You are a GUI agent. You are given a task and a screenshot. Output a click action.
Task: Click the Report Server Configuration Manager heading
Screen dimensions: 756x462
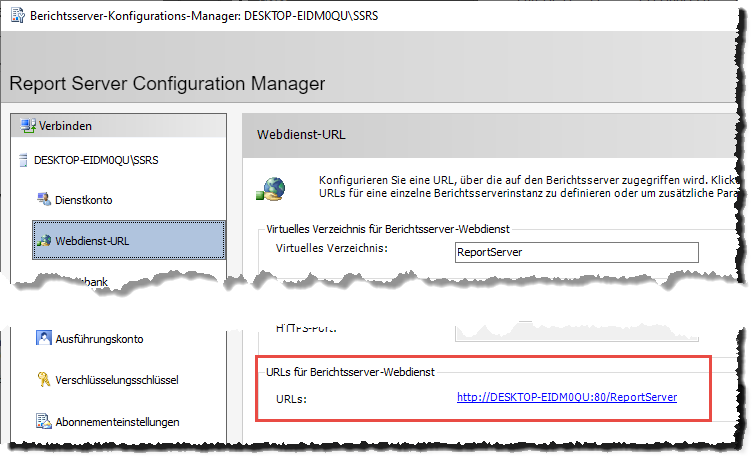167,83
